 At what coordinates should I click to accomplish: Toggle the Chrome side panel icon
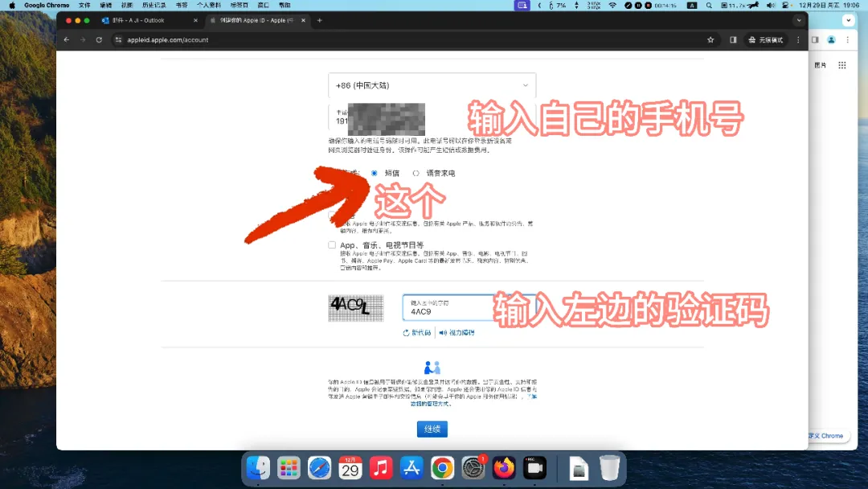[733, 39]
